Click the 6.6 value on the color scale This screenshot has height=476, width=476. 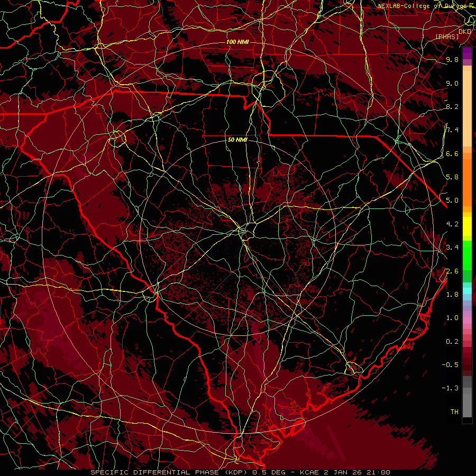click(452, 153)
